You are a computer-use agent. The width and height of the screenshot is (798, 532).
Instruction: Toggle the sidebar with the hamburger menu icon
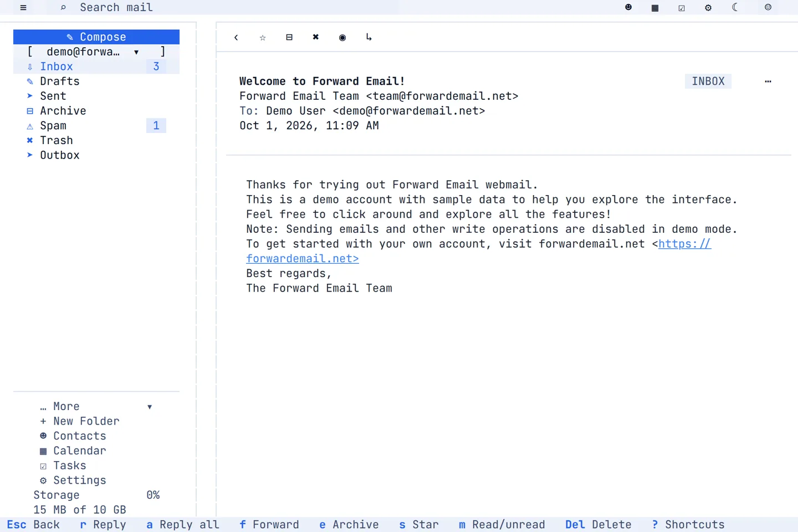[x=23, y=8]
